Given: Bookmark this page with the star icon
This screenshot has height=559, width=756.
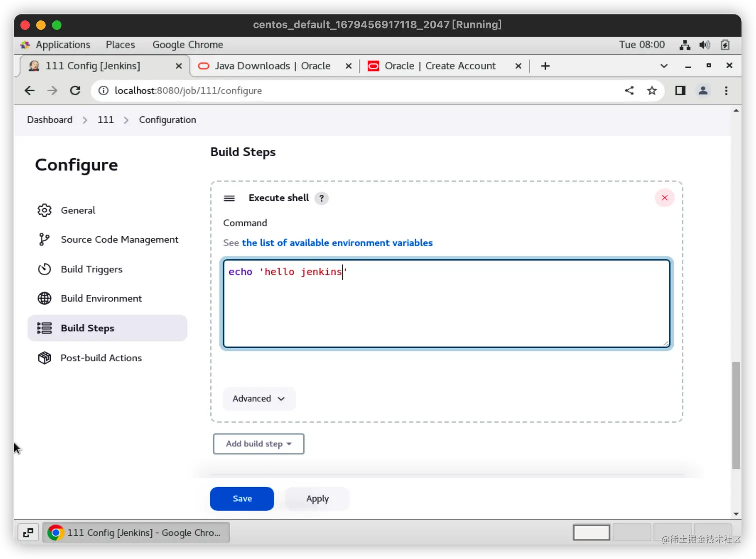Looking at the screenshot, I should tap(652, 90).
